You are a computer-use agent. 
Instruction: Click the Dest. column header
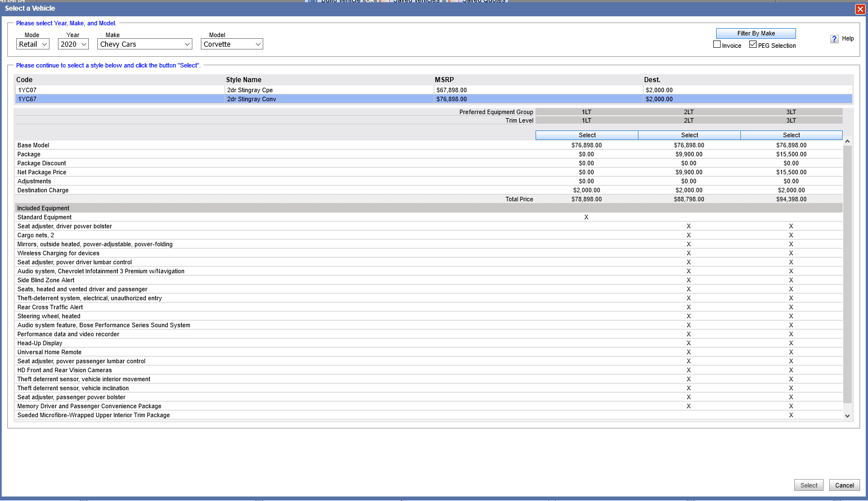[652, 80]
